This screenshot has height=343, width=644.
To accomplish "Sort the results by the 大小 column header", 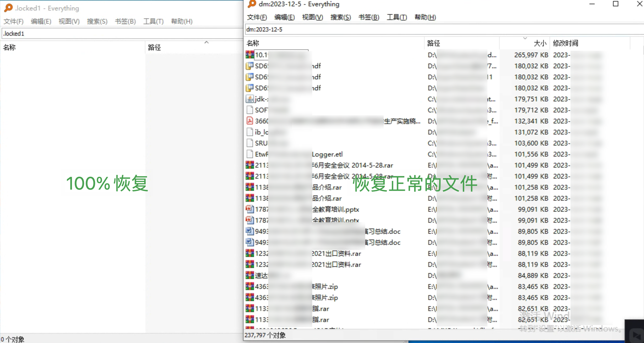I will click(540, 43).
